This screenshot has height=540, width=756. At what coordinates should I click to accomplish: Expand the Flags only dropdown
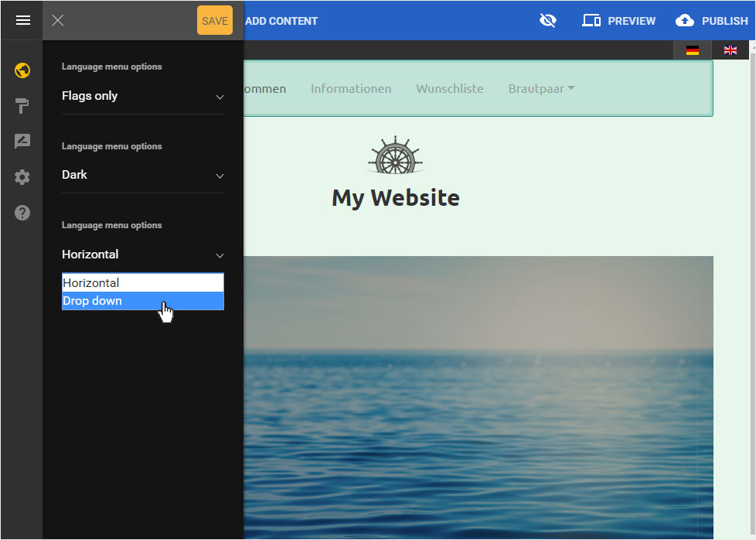click(x=143, y=96)
